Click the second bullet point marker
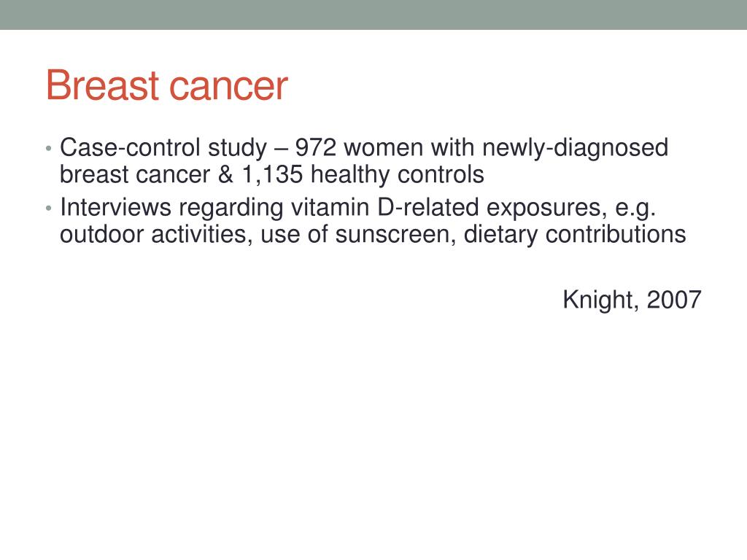This screenshot has width=747, height=560. coord(48,208)
